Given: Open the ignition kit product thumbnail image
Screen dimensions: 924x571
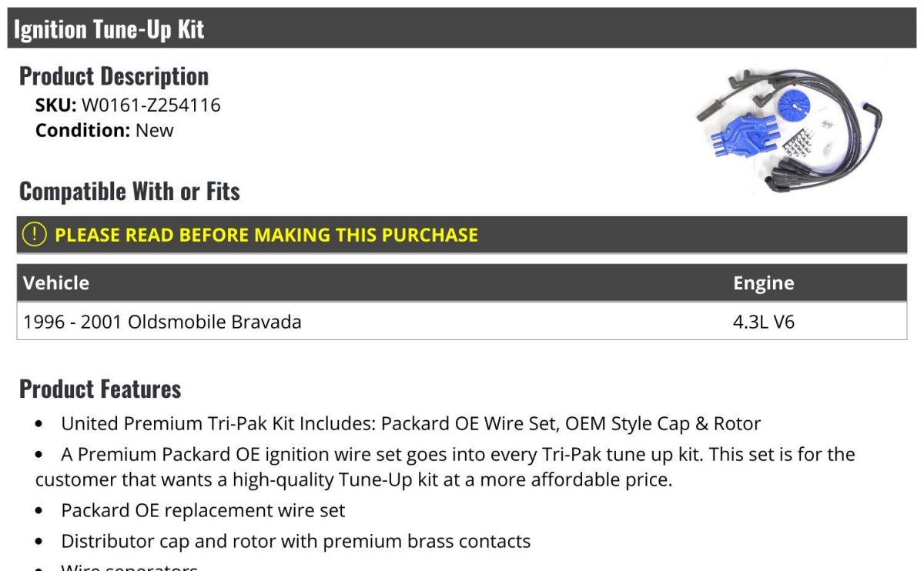Looking at the screenshot, I should 788,129.
